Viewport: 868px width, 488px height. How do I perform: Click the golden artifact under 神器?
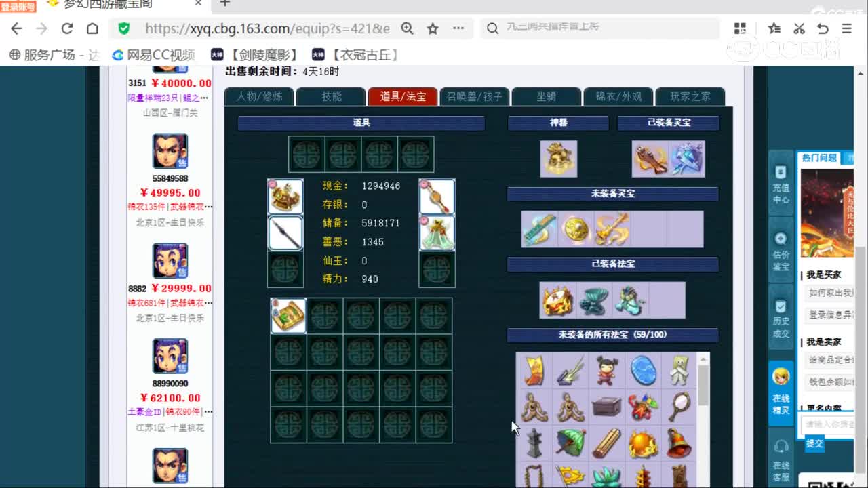pos(558,158)
